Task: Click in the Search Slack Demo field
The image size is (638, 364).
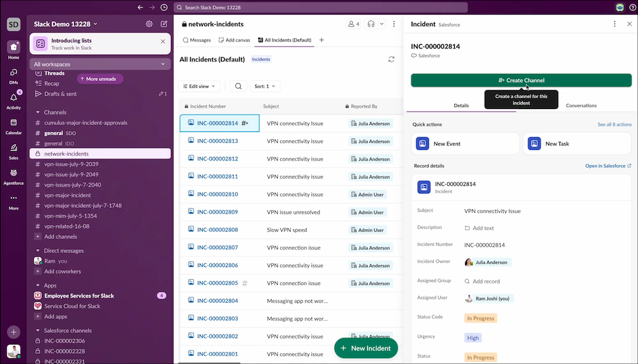Action: (x=321, y=7)
